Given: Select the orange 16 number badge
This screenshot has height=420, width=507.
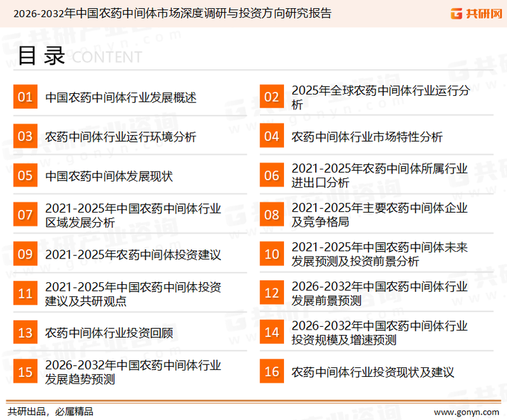Looking at the screenshot, I should click(x=272, y=372).
